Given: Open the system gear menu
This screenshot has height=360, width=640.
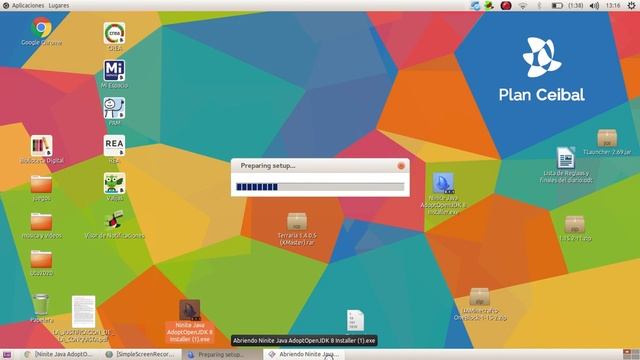Looking at the screenshot, I should [x=631, y=5].
